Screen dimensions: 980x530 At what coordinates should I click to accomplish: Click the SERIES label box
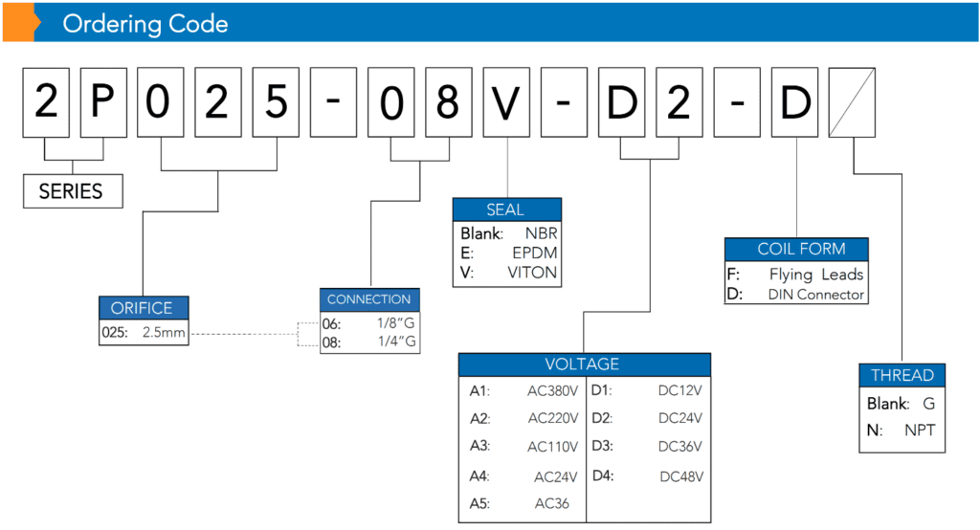pos(73,191)
